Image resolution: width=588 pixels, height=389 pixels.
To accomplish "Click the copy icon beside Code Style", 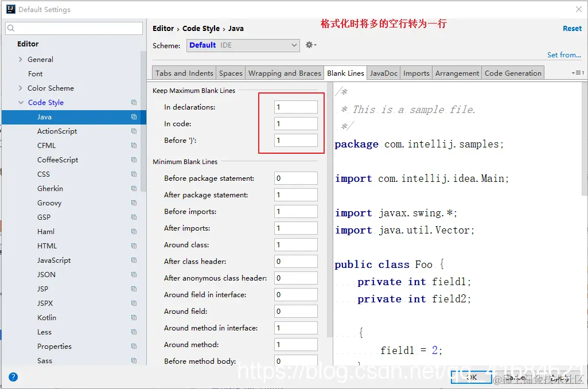I will [x=134, y=102].
